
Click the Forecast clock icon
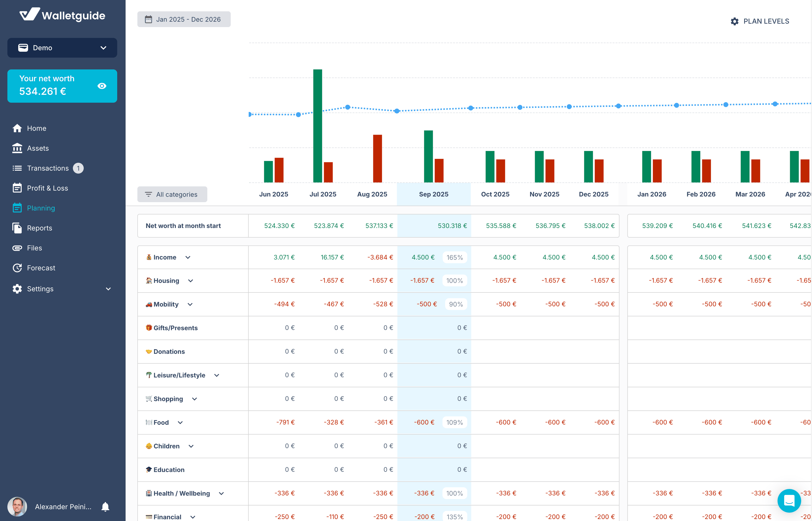17,268
